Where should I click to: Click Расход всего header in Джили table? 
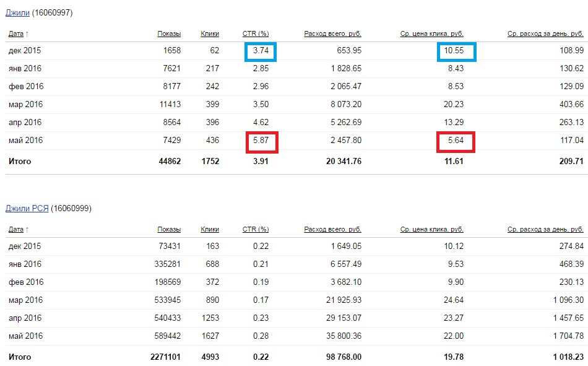tap(332, 33)
